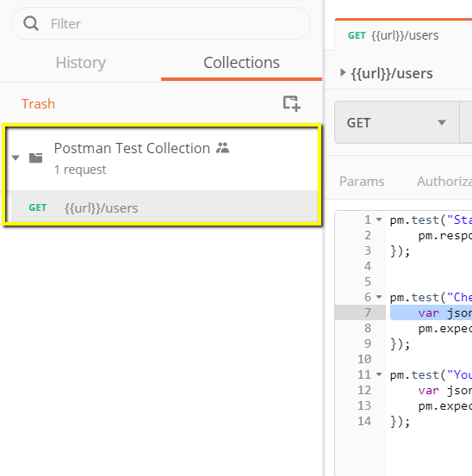The width and height of the screenshot is (472, 476).
Task: Select the Collections tab
Action: 241,63
